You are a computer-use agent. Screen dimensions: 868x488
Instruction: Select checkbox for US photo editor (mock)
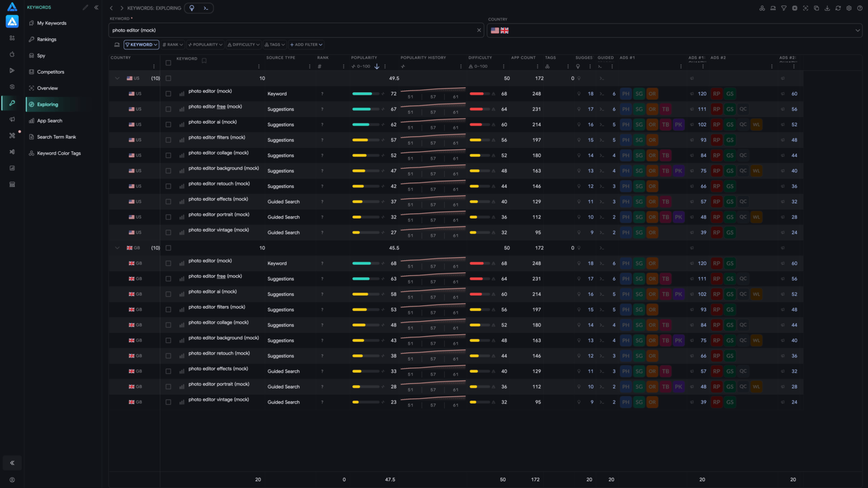(168, 94)
